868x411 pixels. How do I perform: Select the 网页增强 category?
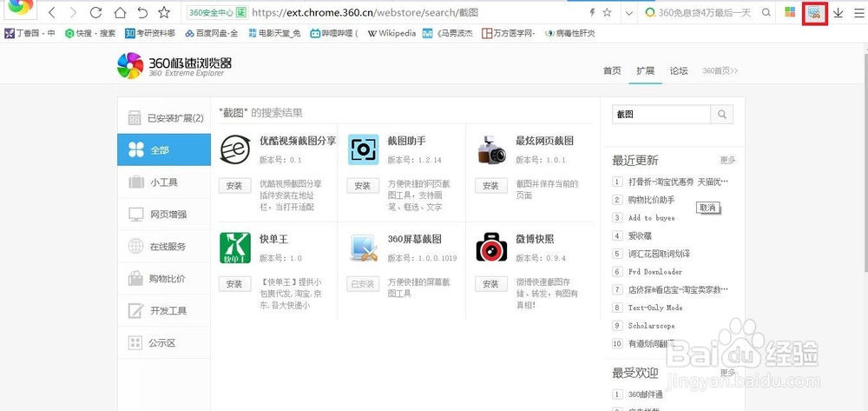pyautogui.click(x=164, y=215)
